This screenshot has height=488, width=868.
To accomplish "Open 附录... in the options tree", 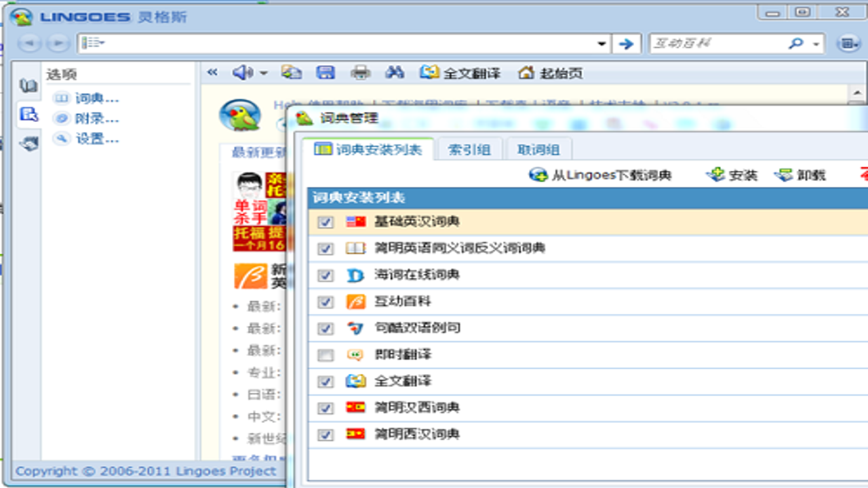I will point(87,119).
